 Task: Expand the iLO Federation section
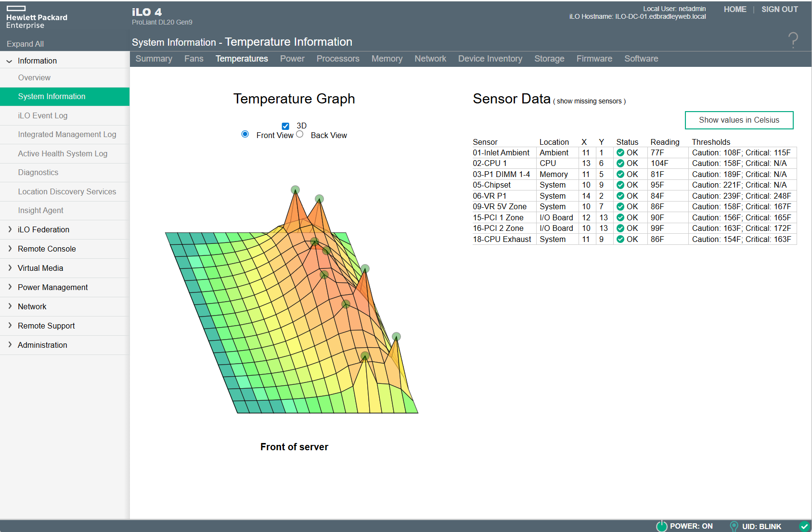point(10,229)
